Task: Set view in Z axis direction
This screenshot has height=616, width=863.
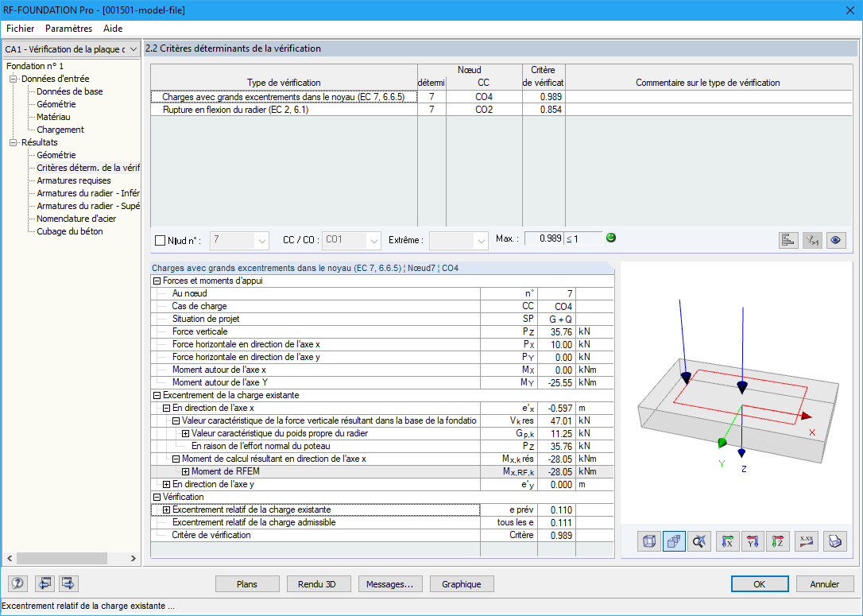Action: coord(778,542)
